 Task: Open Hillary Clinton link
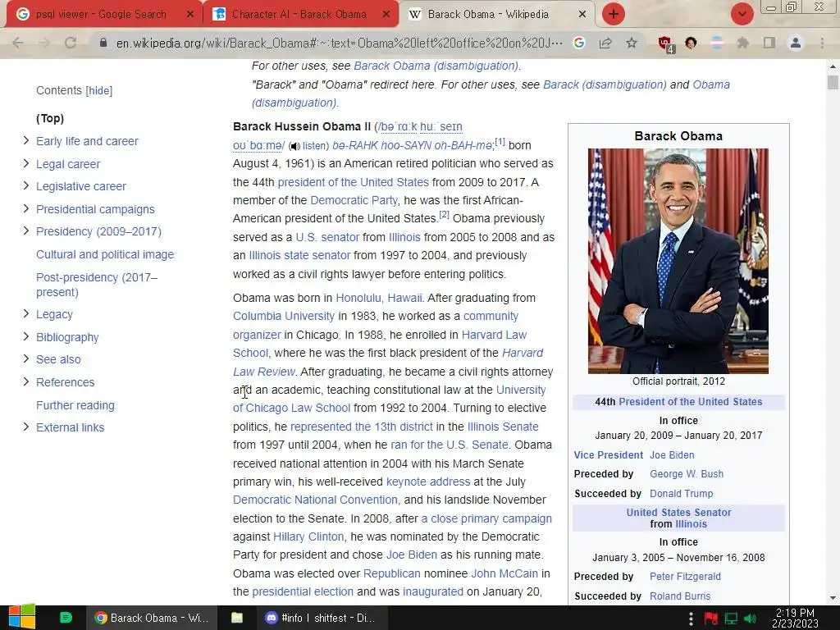308,536
